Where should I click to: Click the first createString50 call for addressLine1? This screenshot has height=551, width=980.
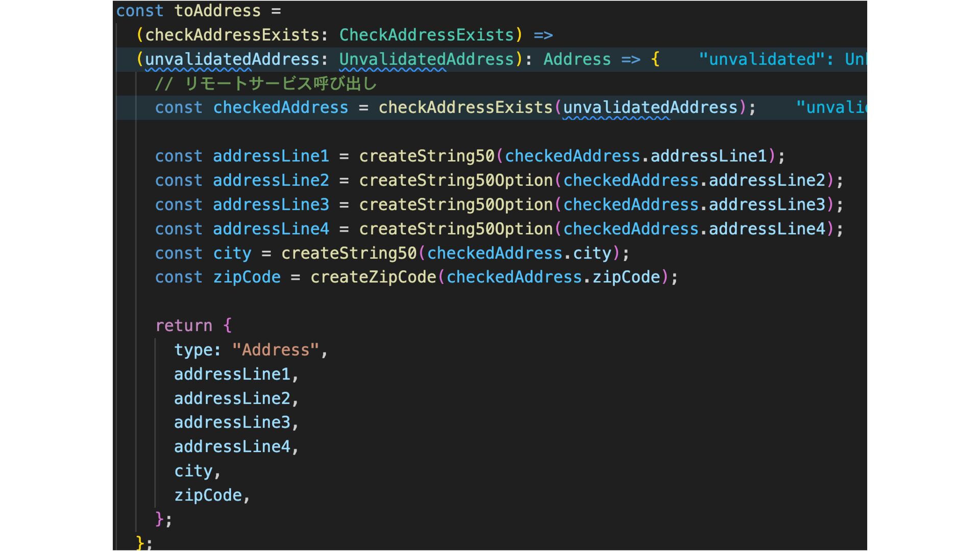(x=427, y=156)
